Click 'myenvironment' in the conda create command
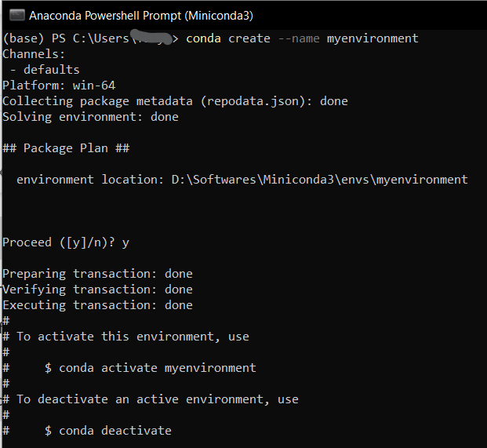487x448 pixels. (x=373, y=38)
